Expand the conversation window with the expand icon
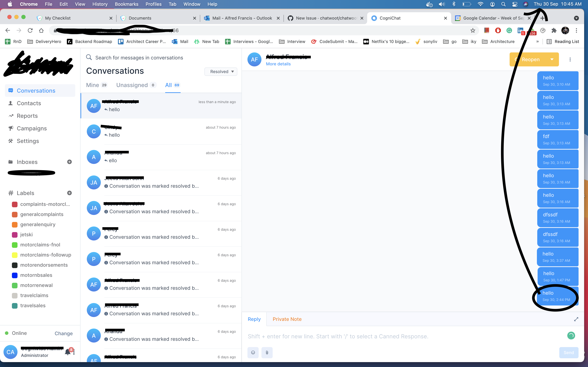The height and width of the screenshot is (367, 588). pos(576,319)
